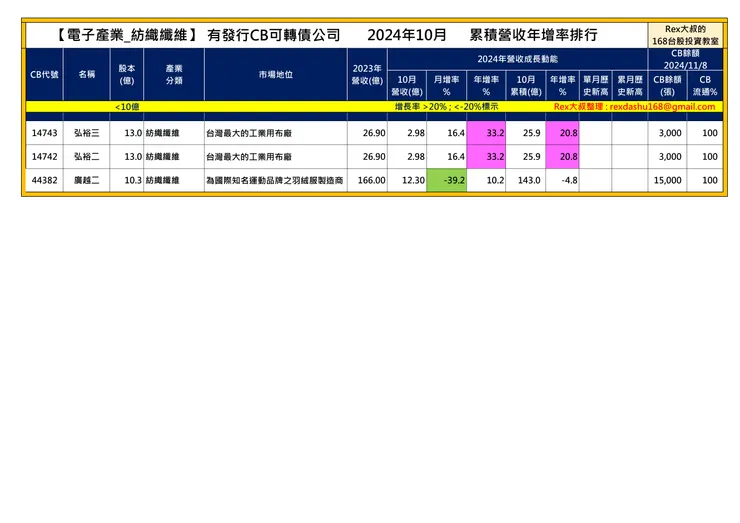Click the 股本(億) column header
Image resolution: width=740 pixels, height=523 pixels.
pyautogui.click(x=126, y=75)
